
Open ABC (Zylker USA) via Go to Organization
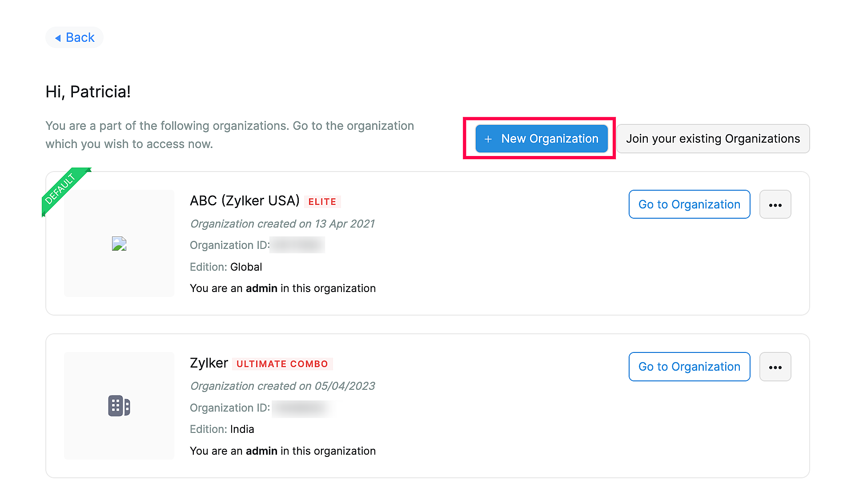tap(689, 204)
